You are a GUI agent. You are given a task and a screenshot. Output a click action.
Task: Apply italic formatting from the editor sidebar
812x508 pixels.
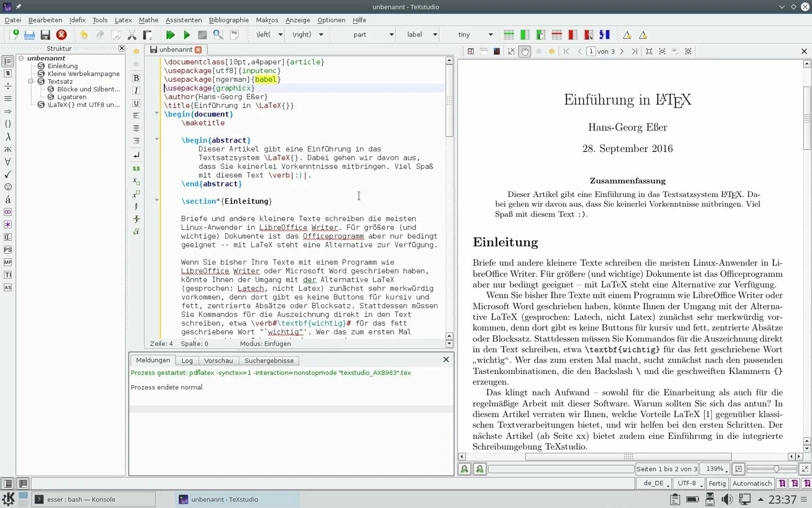click(x=136, y=90)
